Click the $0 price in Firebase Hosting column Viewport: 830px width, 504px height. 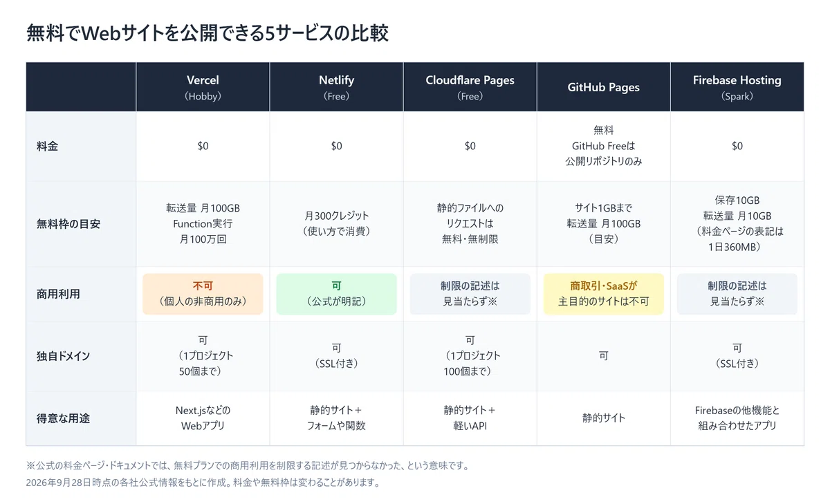(737, 147)
